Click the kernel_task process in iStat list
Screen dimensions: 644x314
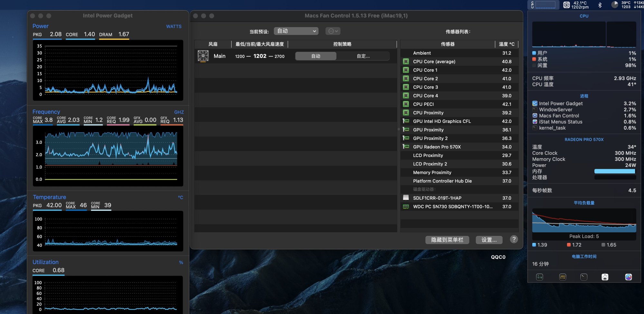584,128
